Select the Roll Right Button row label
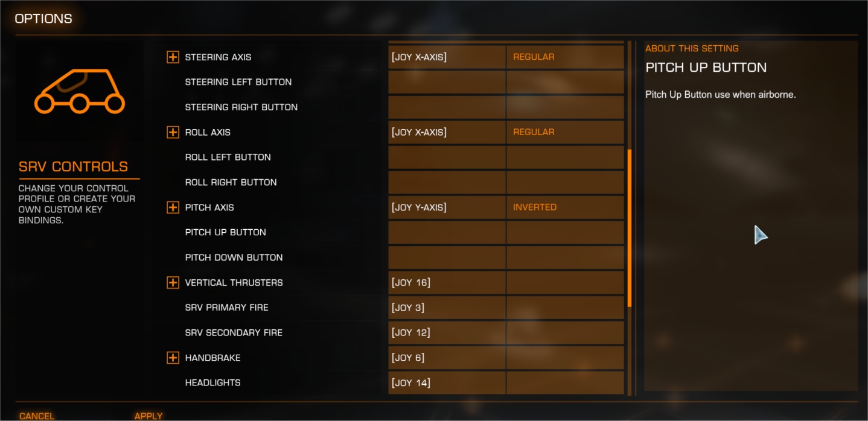 point(231,182)
